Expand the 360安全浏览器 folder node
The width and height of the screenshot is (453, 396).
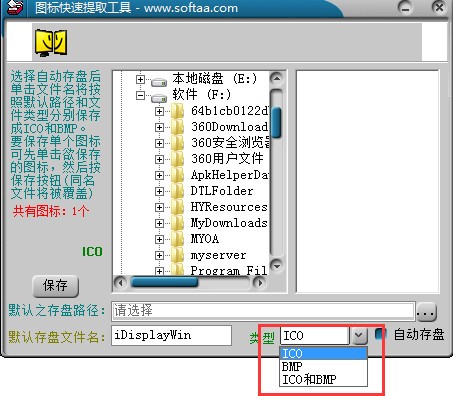tap(159, 143)
